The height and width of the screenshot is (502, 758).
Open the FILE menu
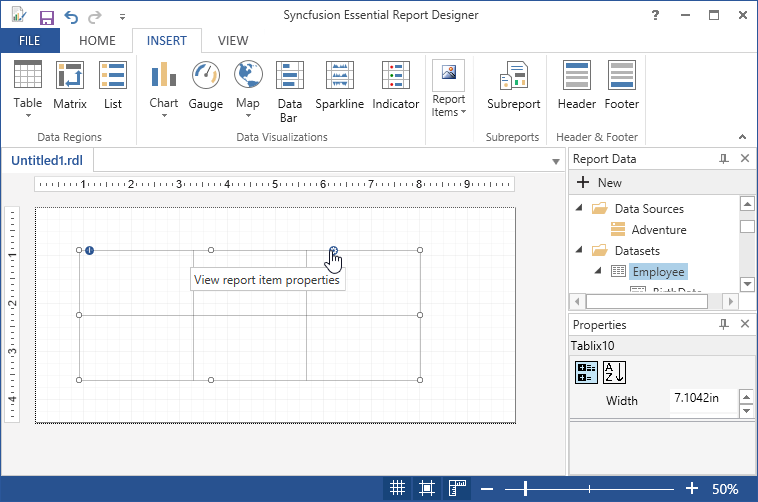click(29, 41)
